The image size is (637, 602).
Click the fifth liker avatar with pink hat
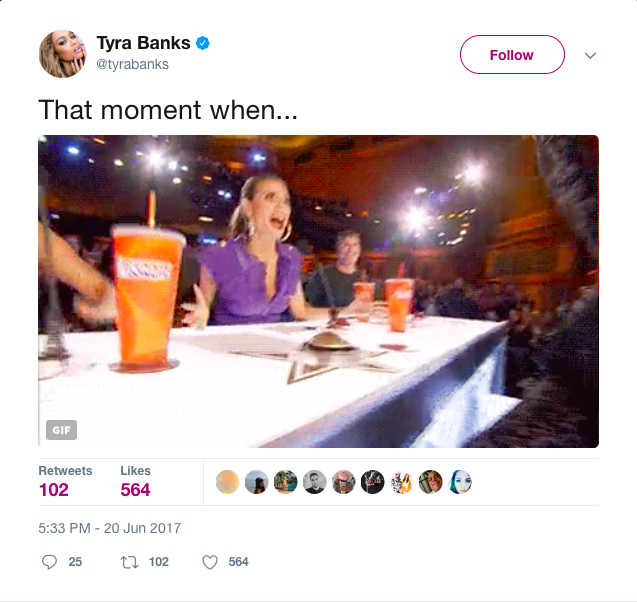(344, 482)
